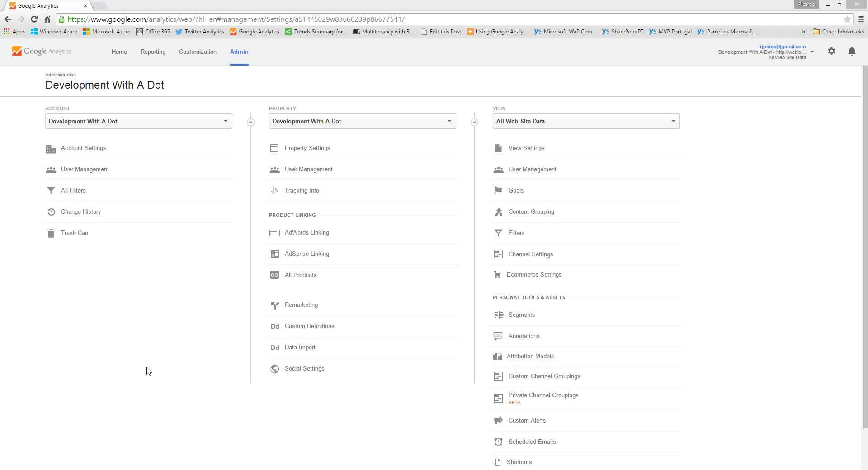Viewport: 868px width, 470px height.
Task: Click the notifications bell icon
Action: point(852,51)
